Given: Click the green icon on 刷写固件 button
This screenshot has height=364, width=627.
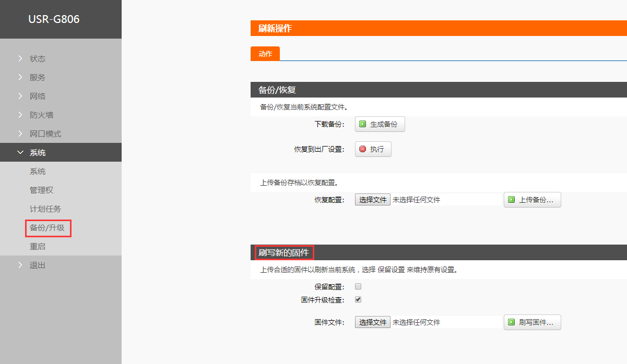Looking at the screenshot, I should pyautogui.click(x=512, y=322).
